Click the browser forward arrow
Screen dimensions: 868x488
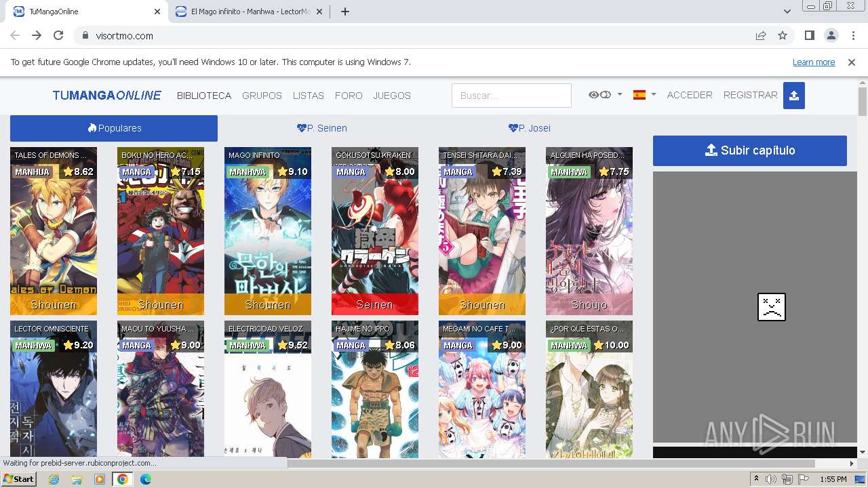pos(37,35)
